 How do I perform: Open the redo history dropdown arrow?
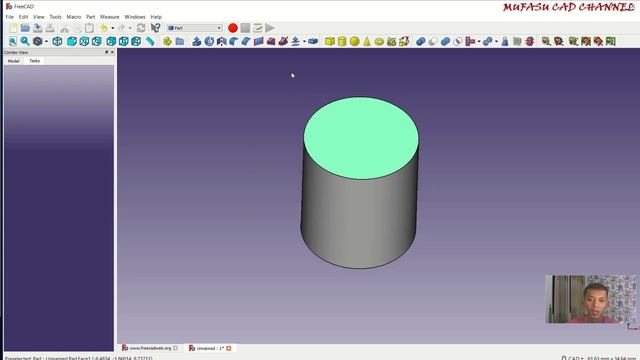[x=130, y=28]
